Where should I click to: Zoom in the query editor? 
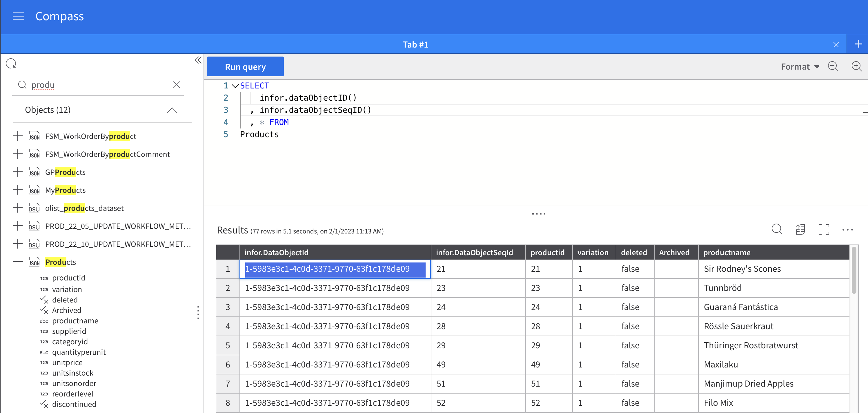pos(856,66)
